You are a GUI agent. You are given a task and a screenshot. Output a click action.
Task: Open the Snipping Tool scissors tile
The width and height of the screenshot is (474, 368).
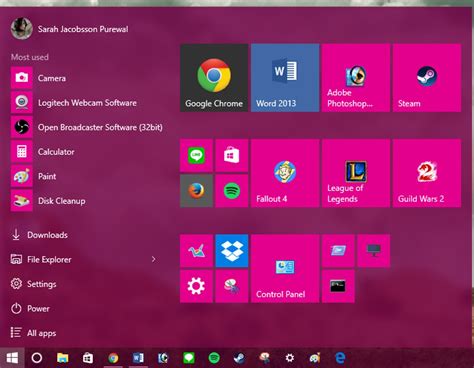[232, 286]
